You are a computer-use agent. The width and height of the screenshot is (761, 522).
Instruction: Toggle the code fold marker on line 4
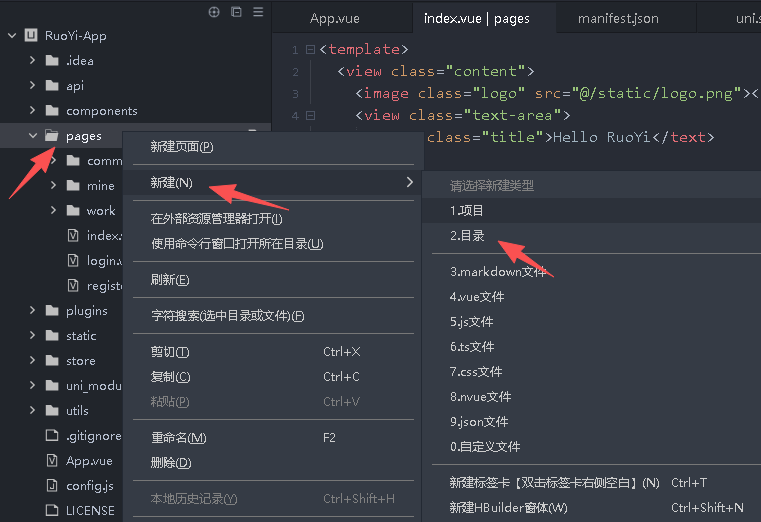310,116
